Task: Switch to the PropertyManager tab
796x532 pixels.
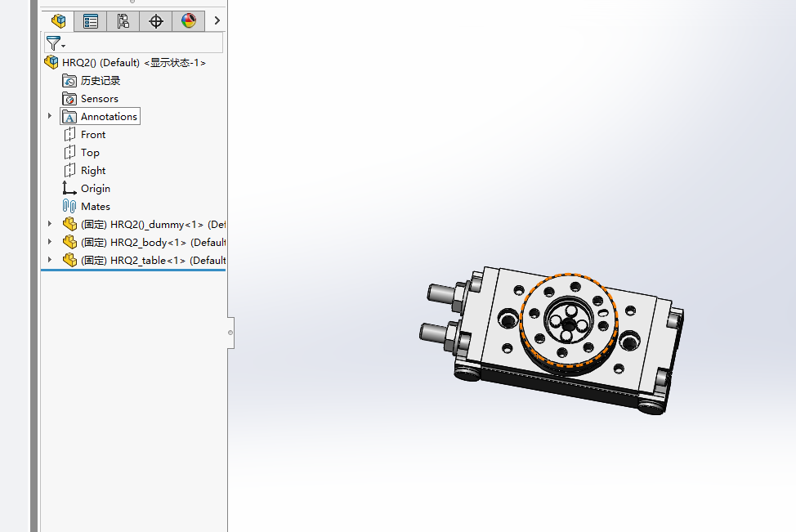Action: [91, 20]
